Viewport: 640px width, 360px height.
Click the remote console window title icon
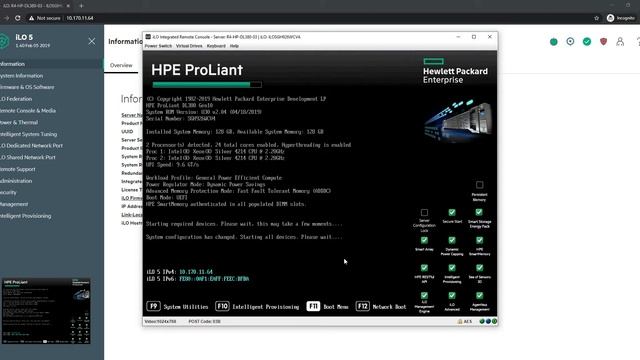point(148,37)
